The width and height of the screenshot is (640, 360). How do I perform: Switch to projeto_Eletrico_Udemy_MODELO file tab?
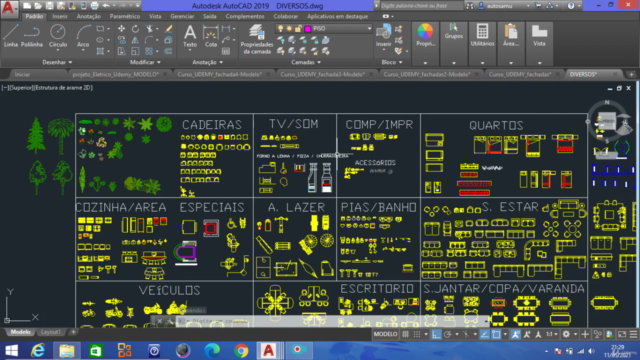pos(116,74)
